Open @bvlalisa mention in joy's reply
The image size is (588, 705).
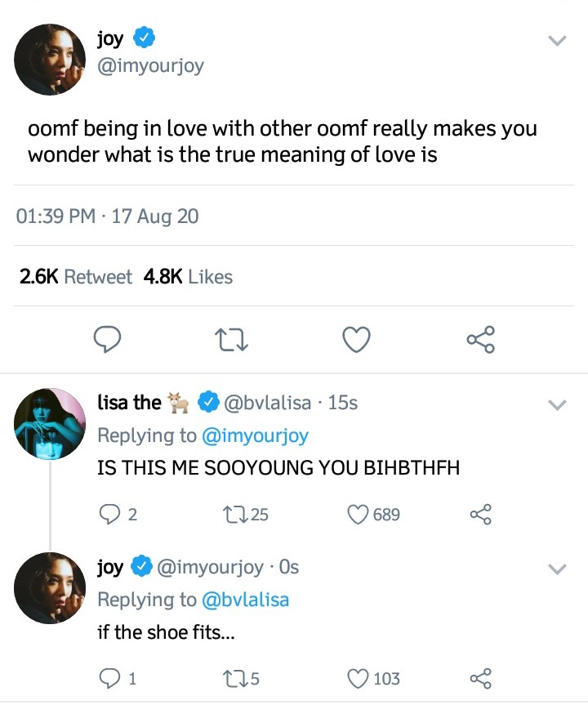(245, 600)
